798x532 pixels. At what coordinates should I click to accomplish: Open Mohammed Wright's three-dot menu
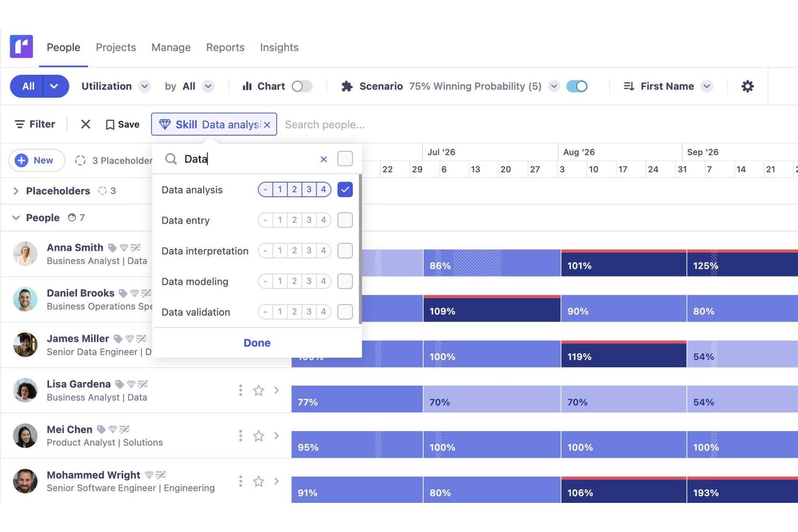tap(240, 481)
